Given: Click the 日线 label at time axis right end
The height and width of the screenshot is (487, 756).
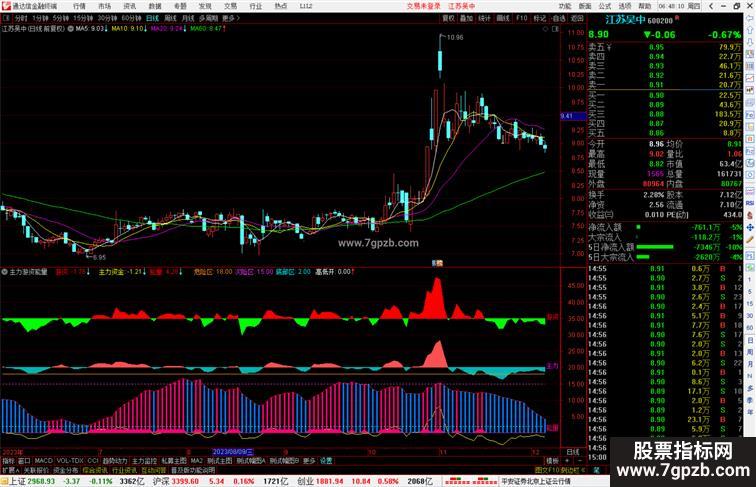Looking at the screenshot, I should click(573, 452).
